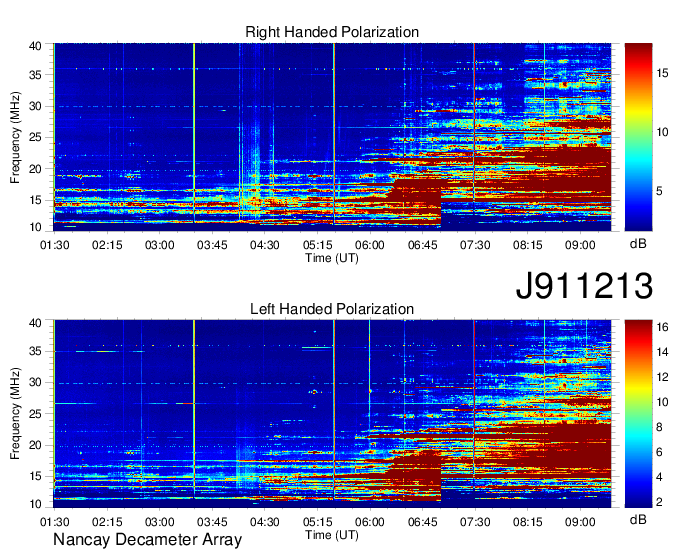Click "dB" label under Right Handed colorbar
Image resolution: width=680 pixels, height=552 pixels.
click(x=638, y=244)
